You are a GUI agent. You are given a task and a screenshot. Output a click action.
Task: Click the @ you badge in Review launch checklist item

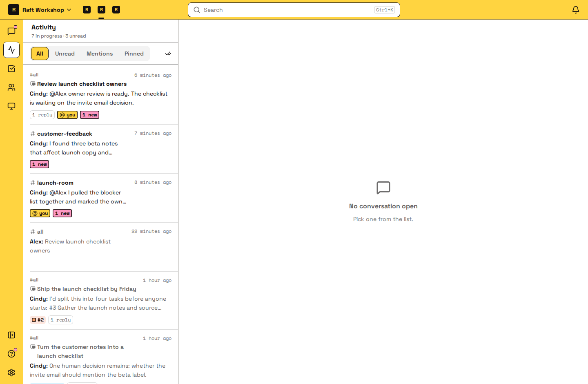[x=67, y=115]
